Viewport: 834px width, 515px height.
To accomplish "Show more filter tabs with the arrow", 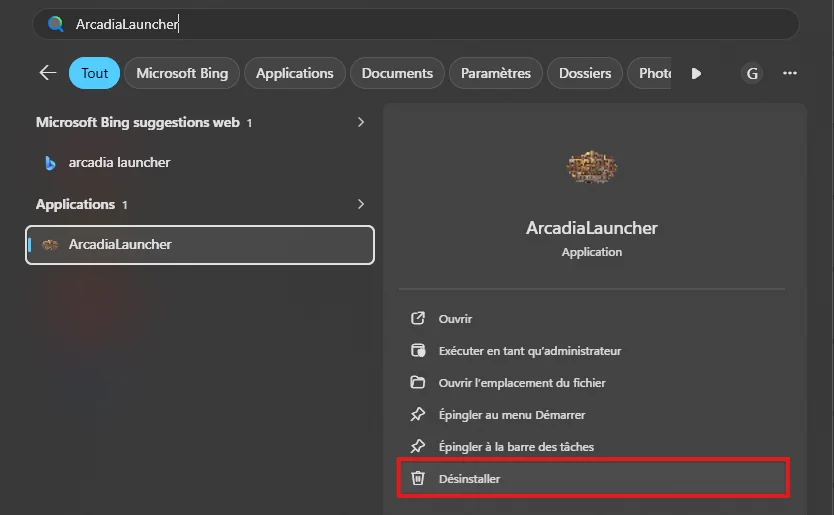I will pos(696,73).
